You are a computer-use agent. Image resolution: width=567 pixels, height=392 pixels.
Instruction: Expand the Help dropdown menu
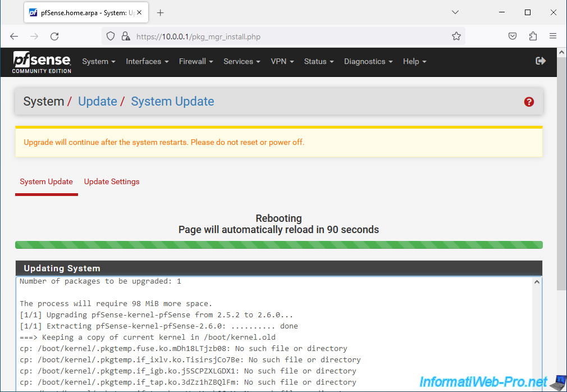tap(415, 61)
